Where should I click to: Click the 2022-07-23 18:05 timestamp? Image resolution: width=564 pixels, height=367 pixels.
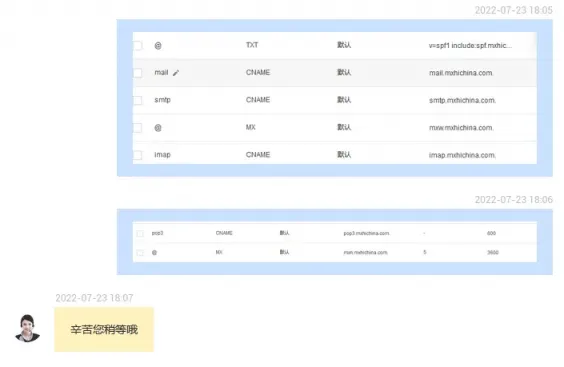point(513,10)
